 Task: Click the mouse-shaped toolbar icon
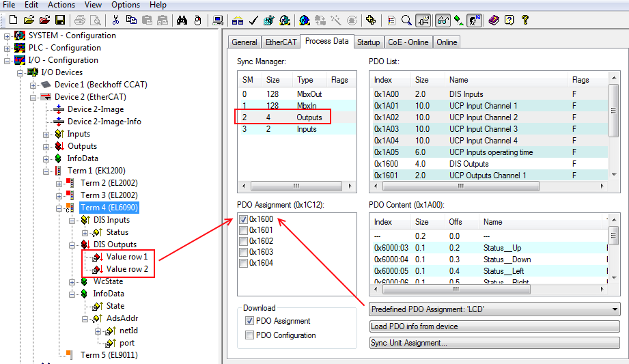(x=197, y=20)
